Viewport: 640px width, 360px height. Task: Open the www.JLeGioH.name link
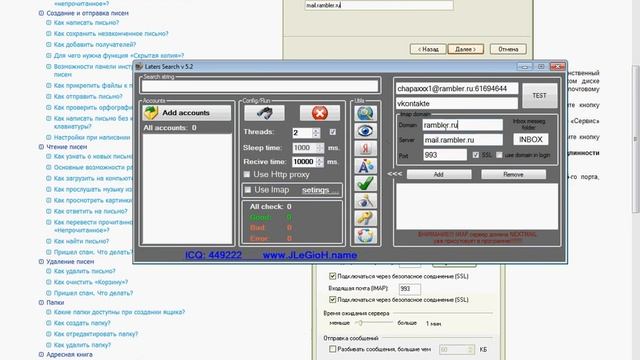pos(310,255)
